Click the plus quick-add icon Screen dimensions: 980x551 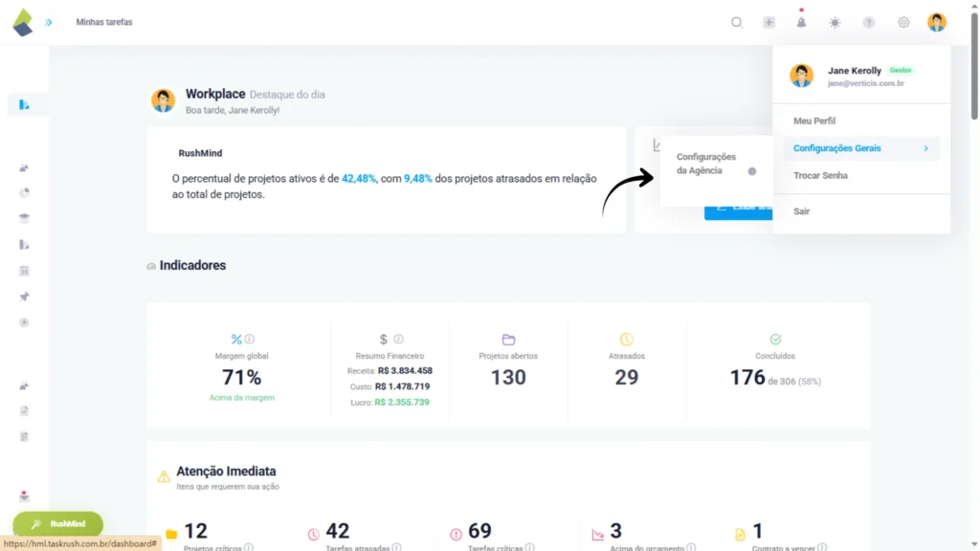(x=768, y=23)
